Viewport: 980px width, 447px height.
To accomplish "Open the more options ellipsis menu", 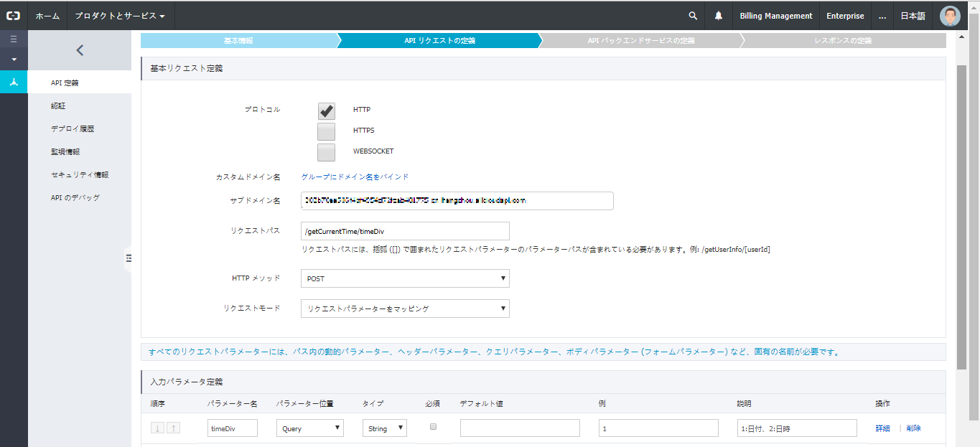I will [x=882, y=16].
